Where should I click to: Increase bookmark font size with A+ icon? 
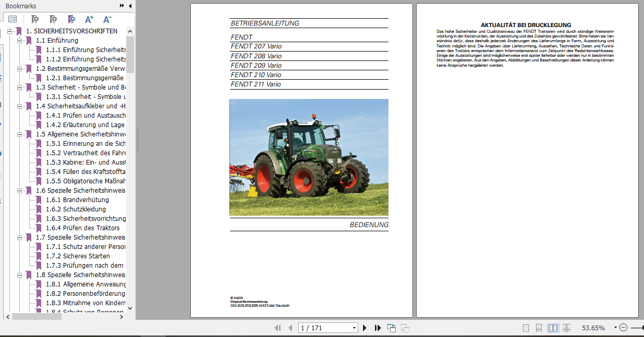(x=89, y=19)
